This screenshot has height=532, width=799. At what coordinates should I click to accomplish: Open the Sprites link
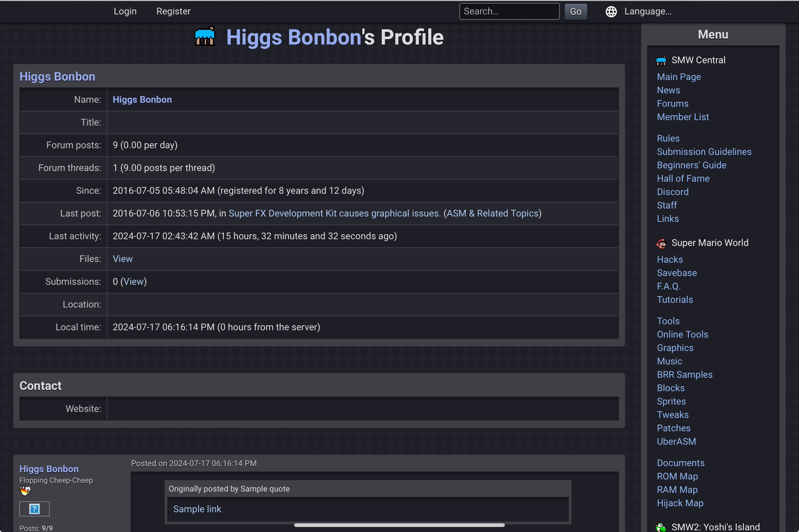point(671,402)
